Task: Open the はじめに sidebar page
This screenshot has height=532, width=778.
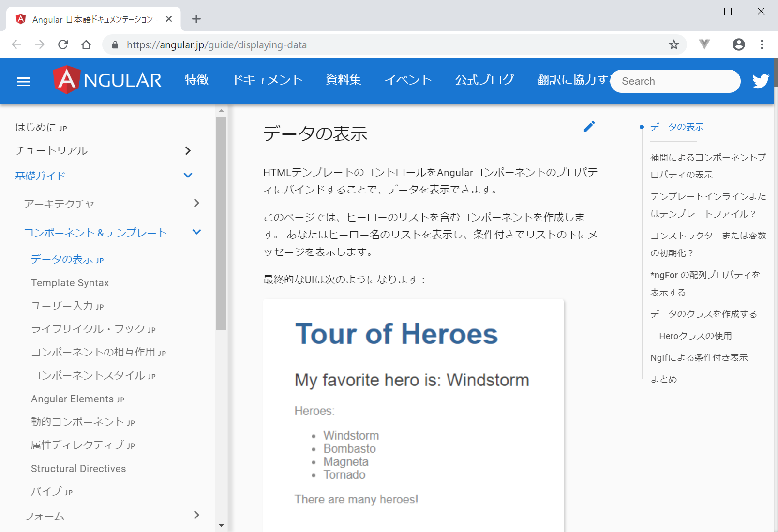Action: tap(42, 127)
